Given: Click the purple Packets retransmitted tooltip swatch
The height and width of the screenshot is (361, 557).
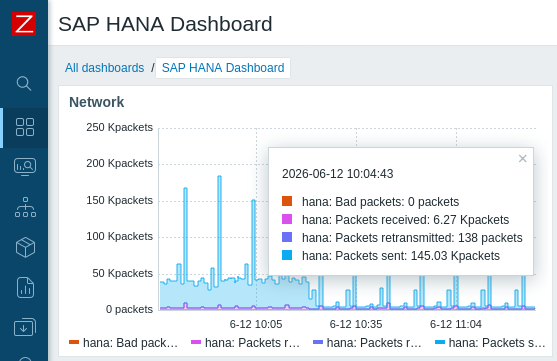Looking at the screenshot, I should pyautogui.click(x=287, y=237).
